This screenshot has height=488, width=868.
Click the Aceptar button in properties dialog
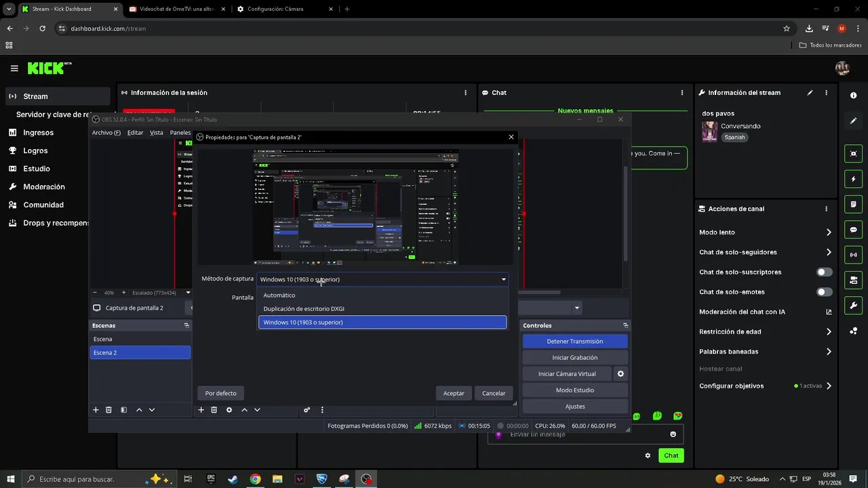click(454, 393)
